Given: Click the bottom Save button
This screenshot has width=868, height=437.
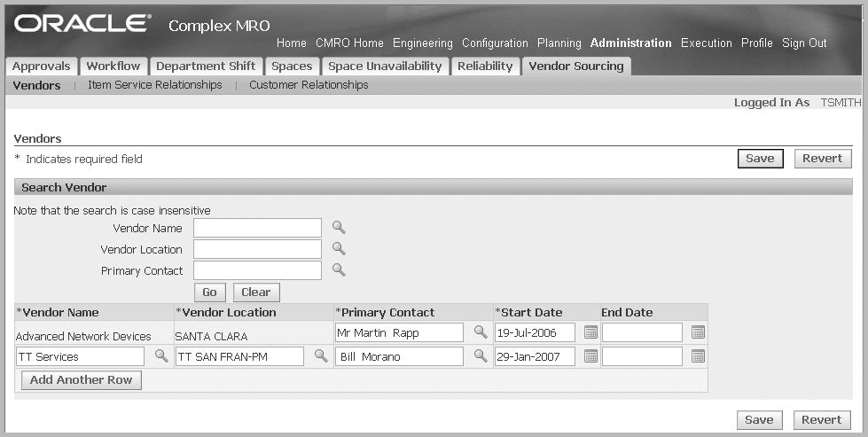Looking at the screenshot, I should 759,420.
